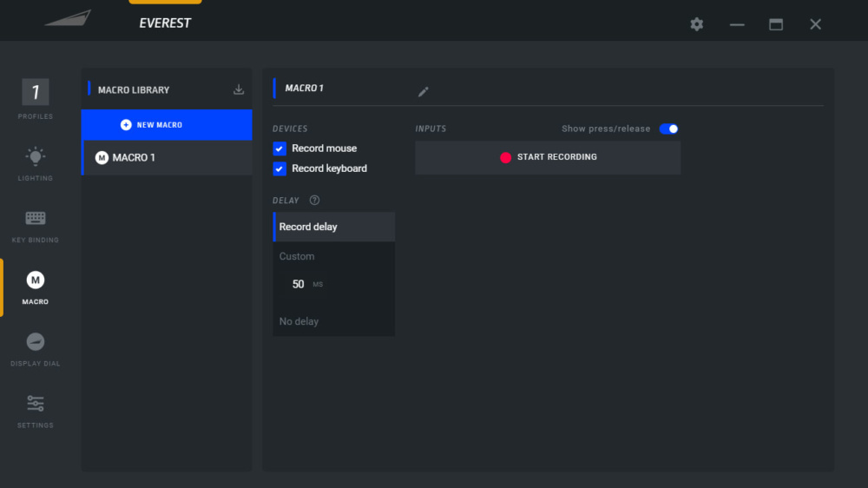The image size is (868, 488).
Task: Open the gear settings in the title bar
Action: pos(696,23)
